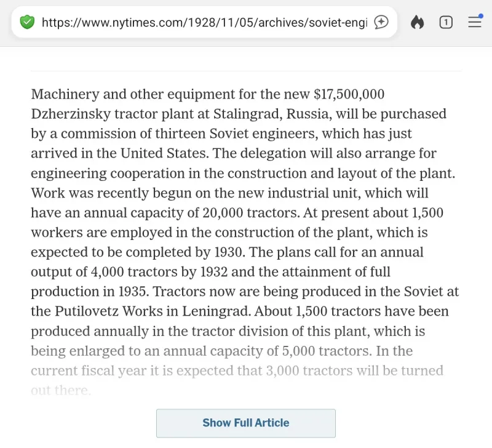492x448 pixels.
Task: Tap the word Stalingrad in the text
Action: click(x=248, y=114)
